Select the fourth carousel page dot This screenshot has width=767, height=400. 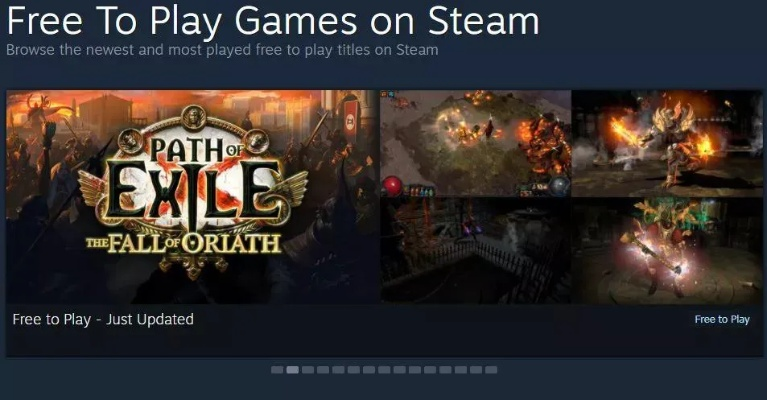[x=323, y=370]
